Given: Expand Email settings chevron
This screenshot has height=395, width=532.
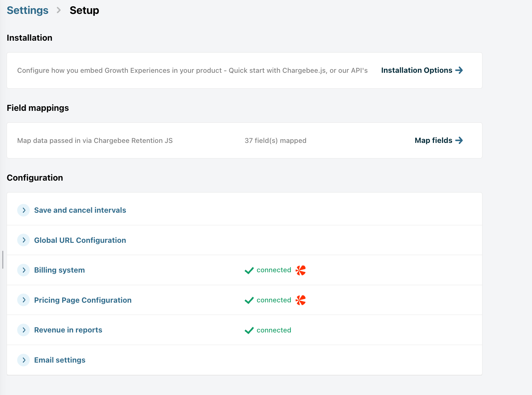Looking at the screenshot, I should click(23, 360).
